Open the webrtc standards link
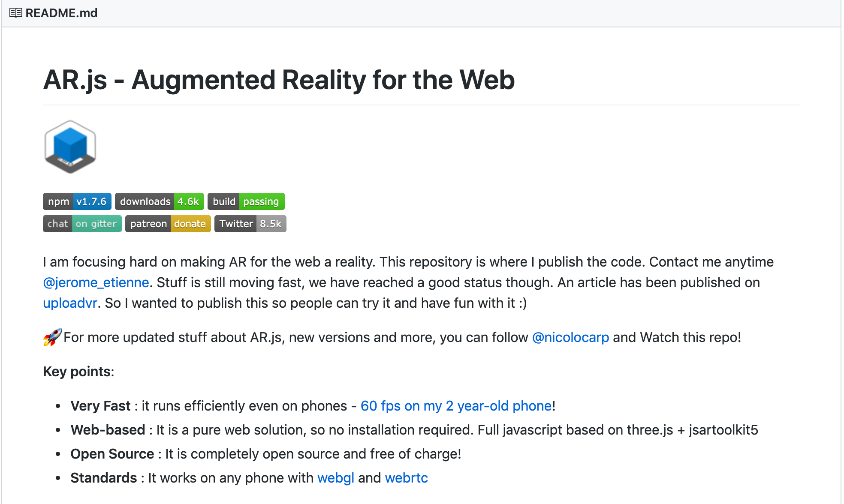Viewport: 844px width, 504px height. pyautogui.click(x=406, y=478)
